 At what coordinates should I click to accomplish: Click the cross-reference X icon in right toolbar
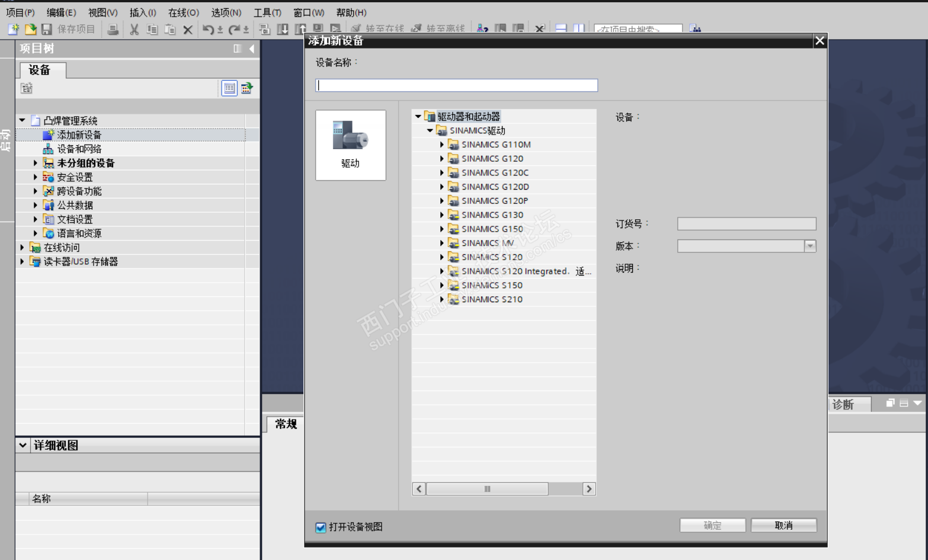pyautogui.click(x=539, y=29)
